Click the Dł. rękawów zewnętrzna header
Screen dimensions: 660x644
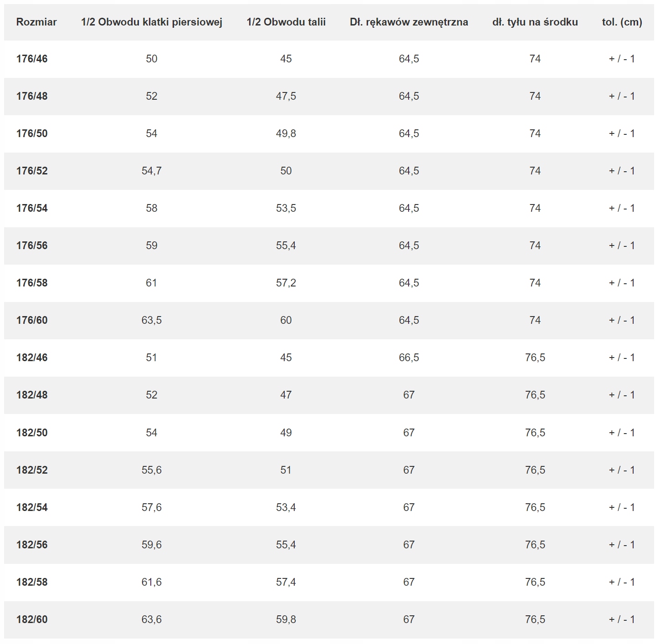[409, 22]
